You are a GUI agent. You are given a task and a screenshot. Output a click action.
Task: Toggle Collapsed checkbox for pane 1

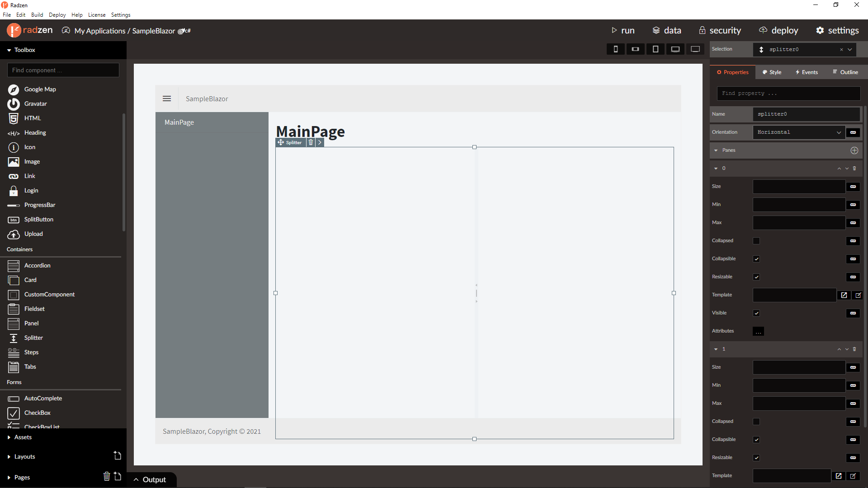[756, 422]
